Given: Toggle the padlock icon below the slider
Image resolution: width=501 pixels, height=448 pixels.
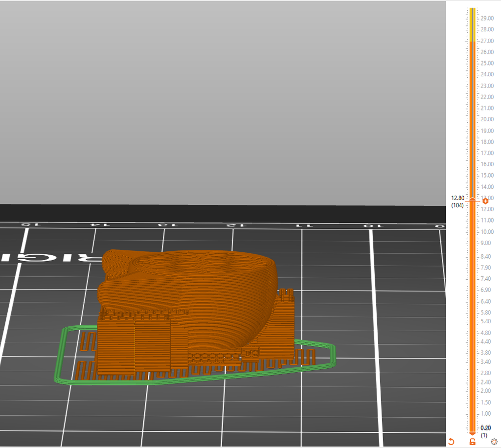Looking at the screenshot, I should click(x=472, y=442).
